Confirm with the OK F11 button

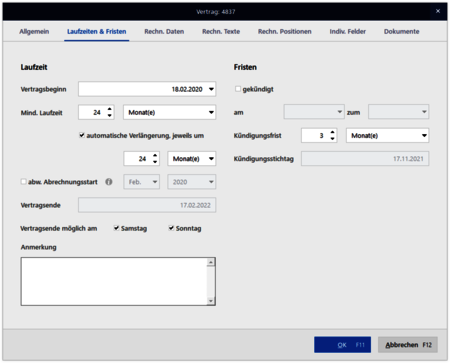tap(342, 345)
